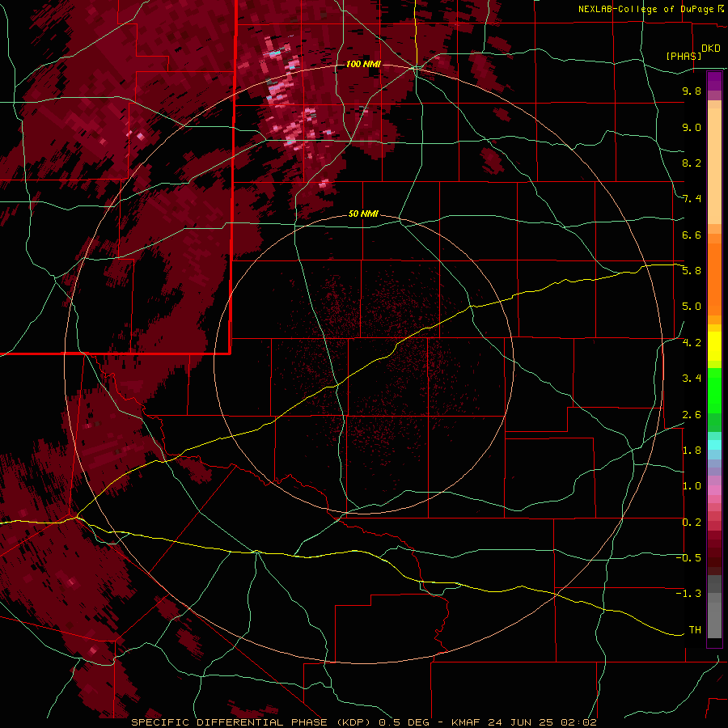Click the 4.2 scale value
Screen dimensions: 728x728
coord(692,343)
